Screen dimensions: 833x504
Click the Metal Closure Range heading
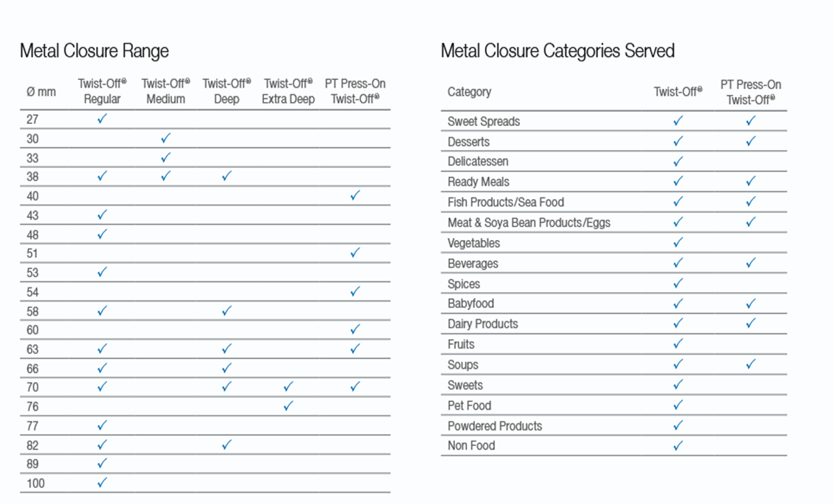[94, 51]
